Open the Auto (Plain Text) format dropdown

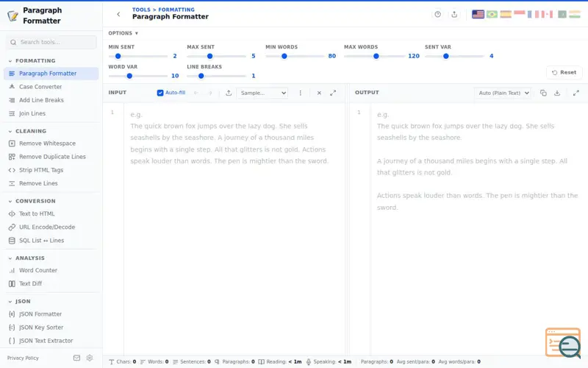[503, 93]
